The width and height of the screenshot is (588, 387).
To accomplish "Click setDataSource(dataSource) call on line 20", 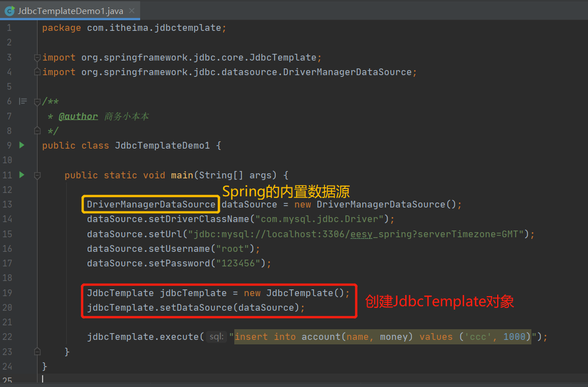I will click(x=229, y=308).
